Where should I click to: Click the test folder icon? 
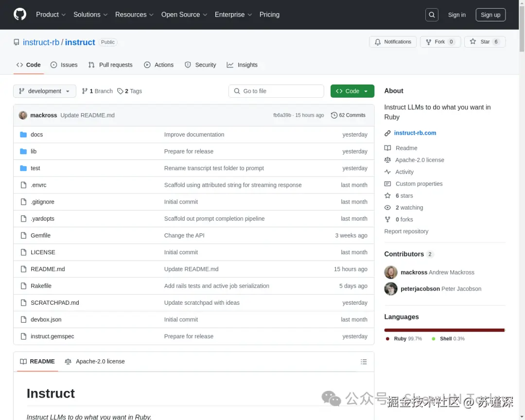coord(23,168)
